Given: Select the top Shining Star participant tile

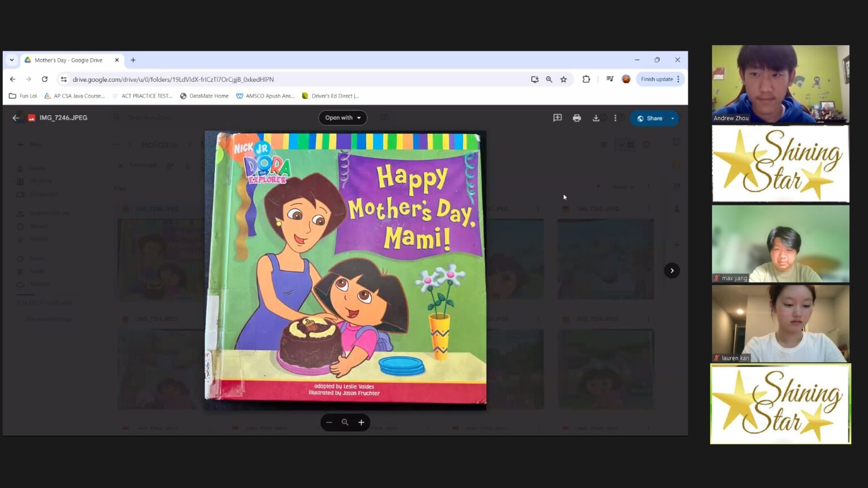Looking at the screenshot, I should (780, 164).
